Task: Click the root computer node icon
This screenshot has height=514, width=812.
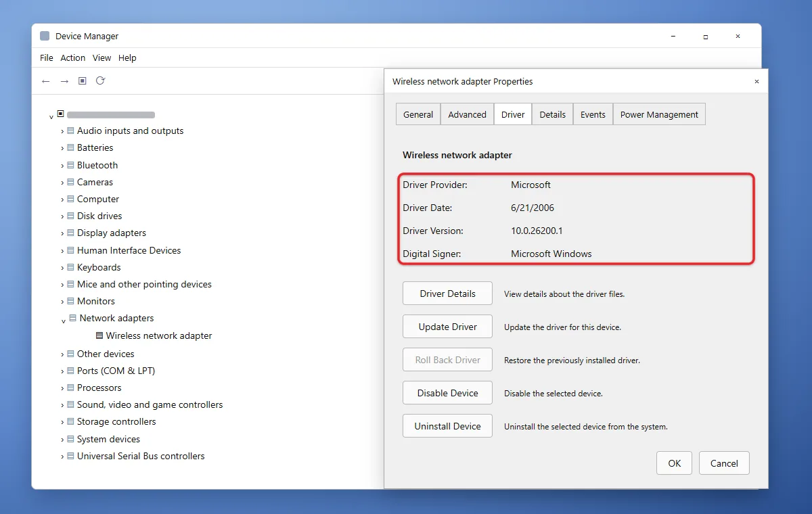Action: tap(60, 114)
